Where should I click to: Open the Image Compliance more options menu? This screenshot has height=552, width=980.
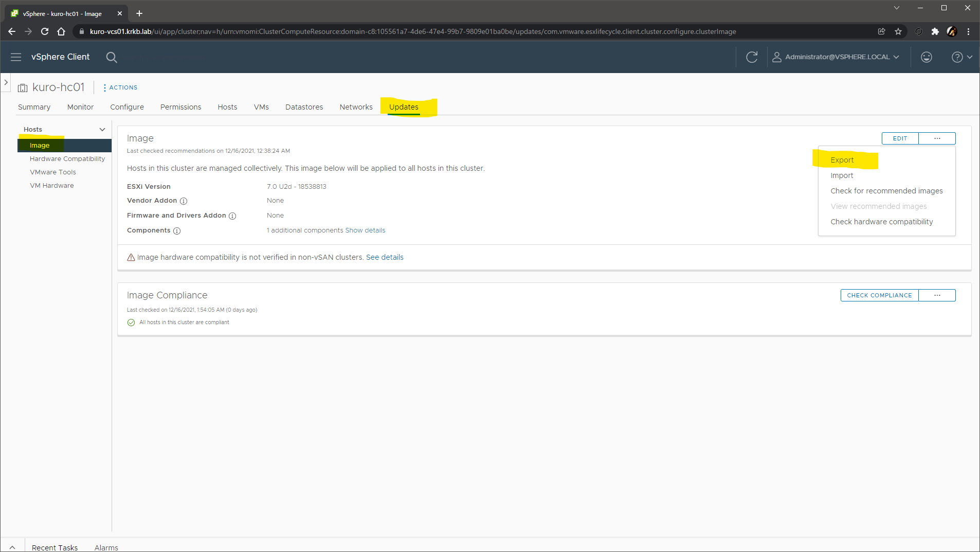tap(937, 295)
